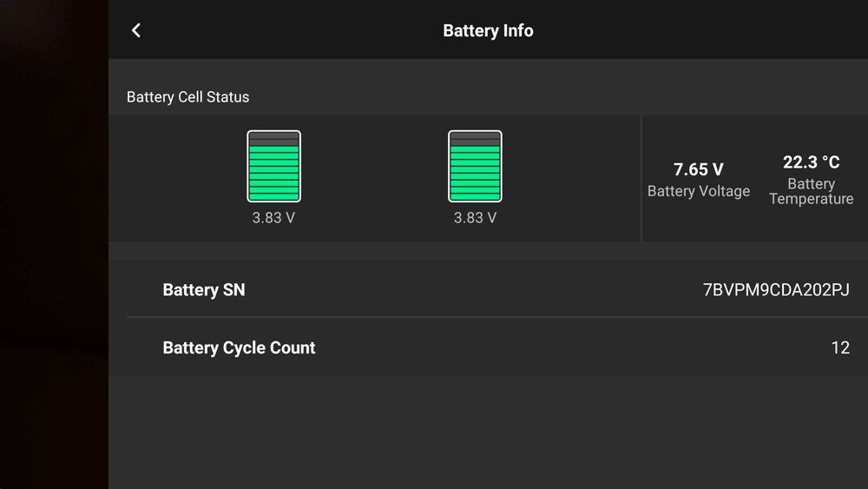This screenshot has height=489, width=868.
Task: Tap the 22.3 °C temperature value
Action: [x=812, y=162]
